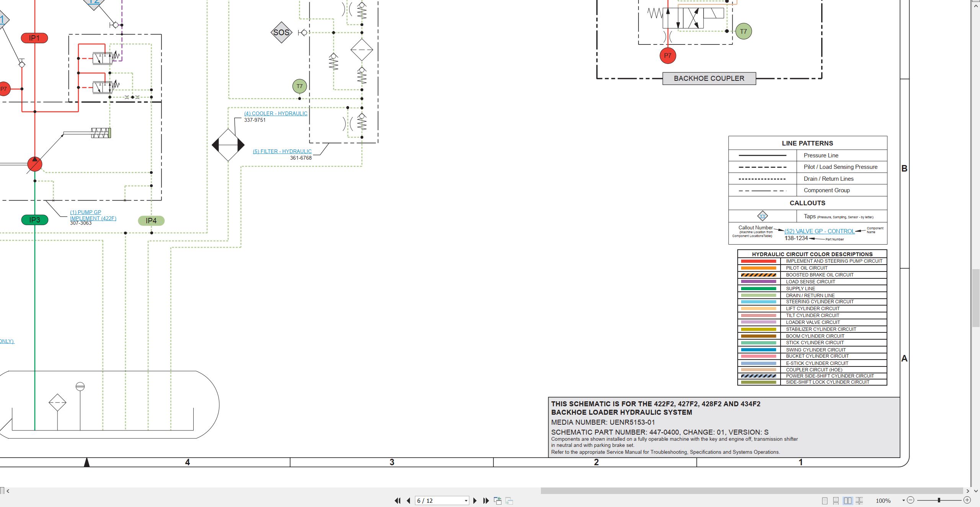Switch to two-page facing layout
980x507 pixels.
(x=848, y=500)
